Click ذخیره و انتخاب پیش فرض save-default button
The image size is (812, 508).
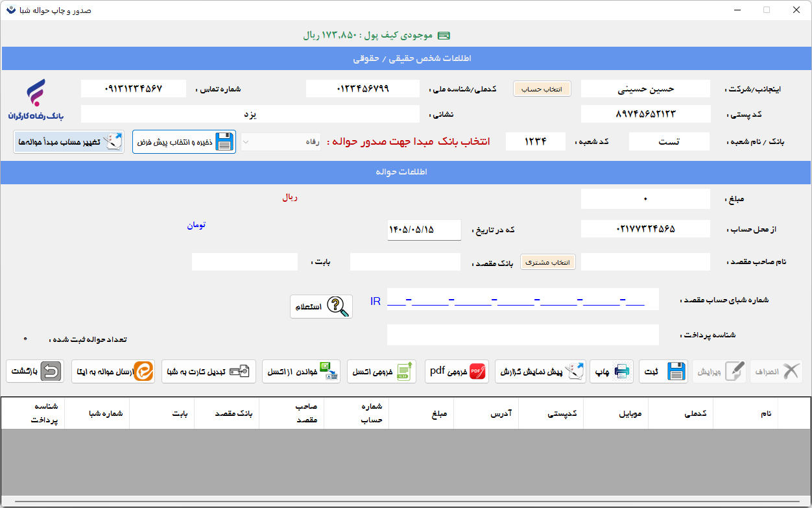pos(184,142)
